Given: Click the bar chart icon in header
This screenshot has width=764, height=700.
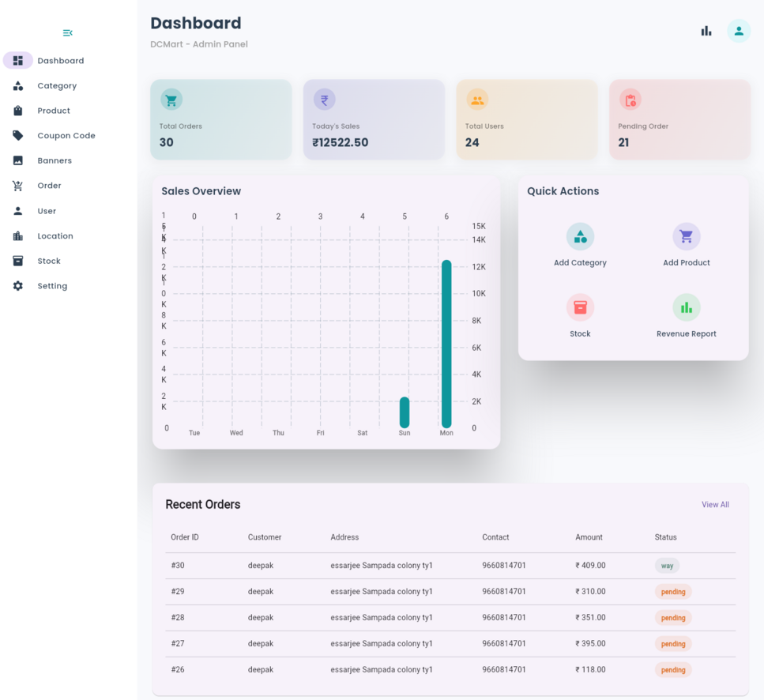Looking at the screenshot, I should (x=706, y=31).
